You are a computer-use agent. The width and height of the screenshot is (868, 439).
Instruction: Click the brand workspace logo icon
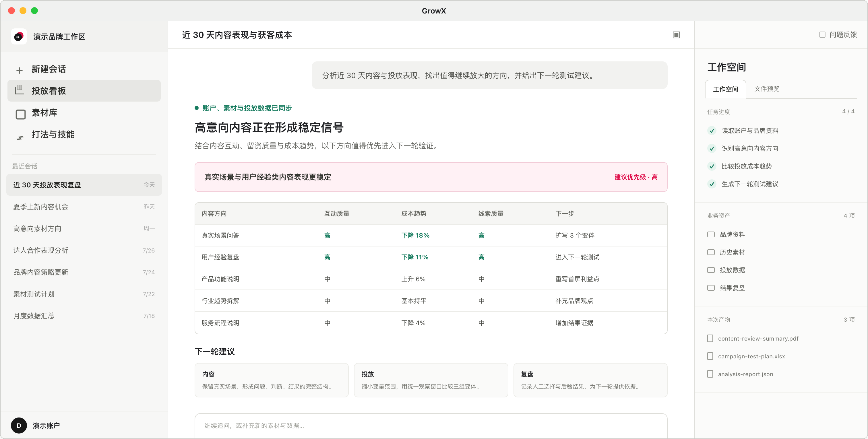coord(19,36)
